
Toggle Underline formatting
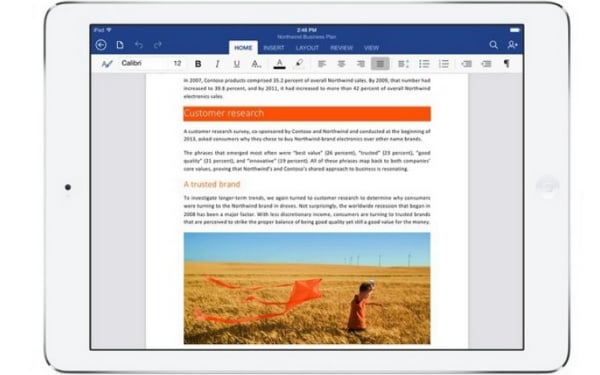click(236, 64)
